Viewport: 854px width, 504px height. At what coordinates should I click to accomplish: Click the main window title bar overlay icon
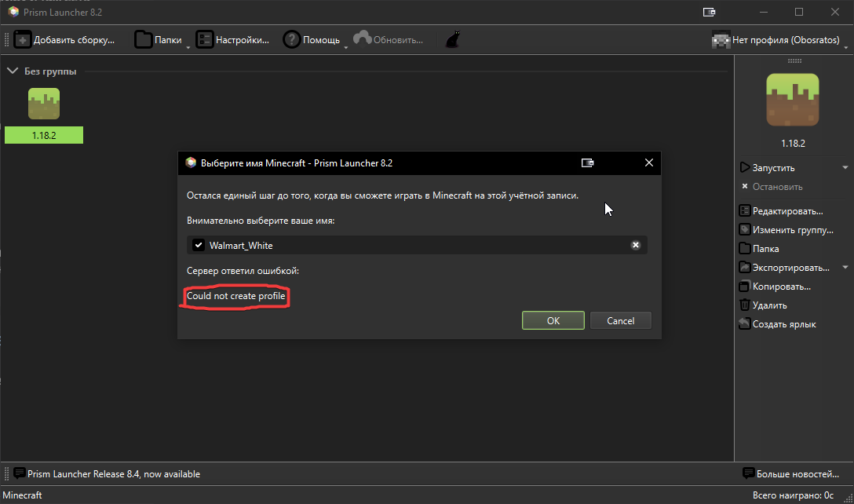709,12
